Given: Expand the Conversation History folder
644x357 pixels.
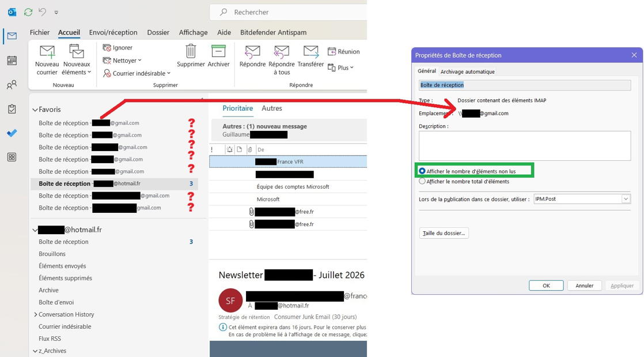Looking at the screenshot, I should 35,315.
